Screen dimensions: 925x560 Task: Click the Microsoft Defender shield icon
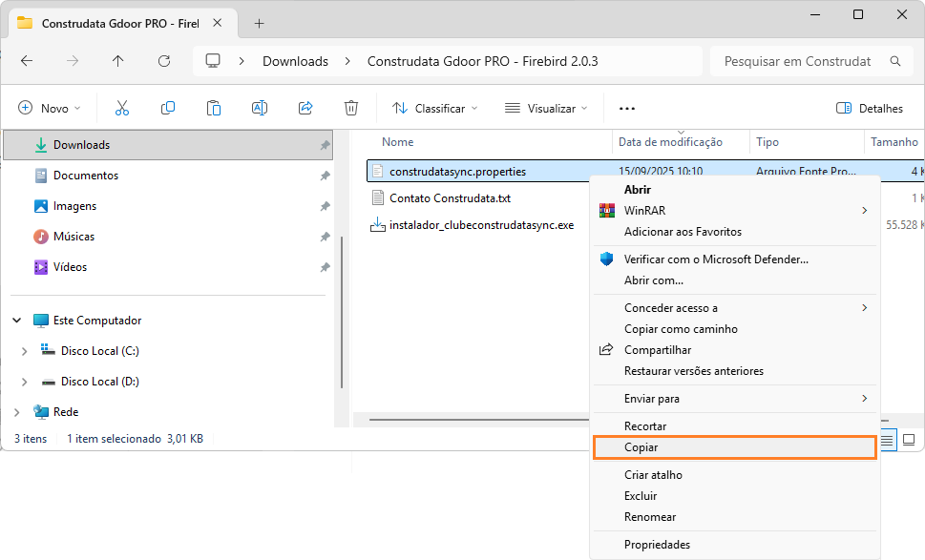coord(606,259)
